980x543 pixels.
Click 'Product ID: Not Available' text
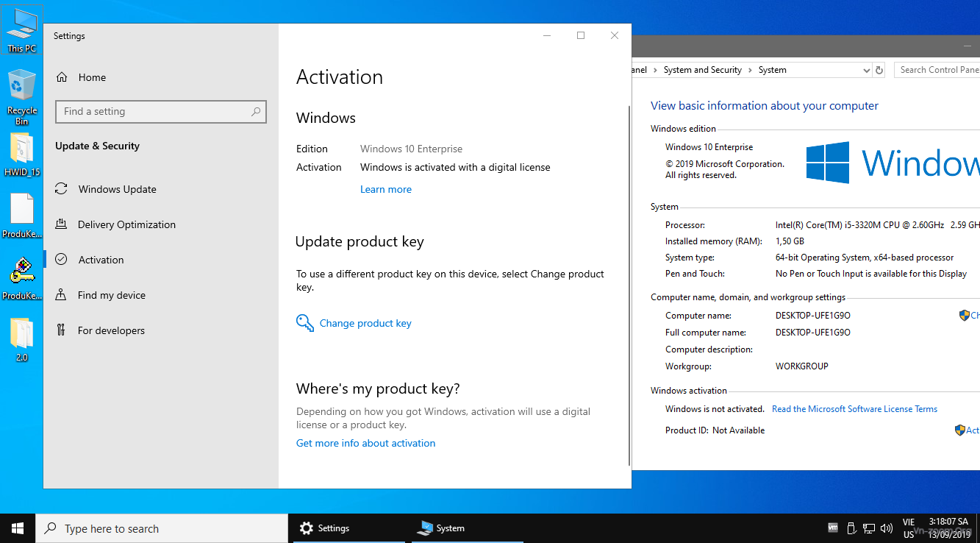[x=715, y=430]
